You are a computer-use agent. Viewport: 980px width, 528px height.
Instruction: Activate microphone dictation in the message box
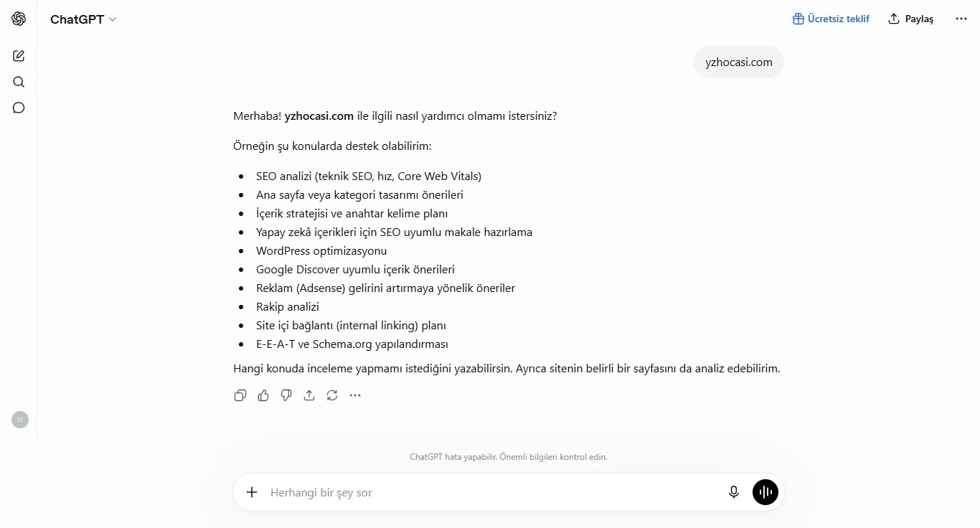[x=734, y=492]
